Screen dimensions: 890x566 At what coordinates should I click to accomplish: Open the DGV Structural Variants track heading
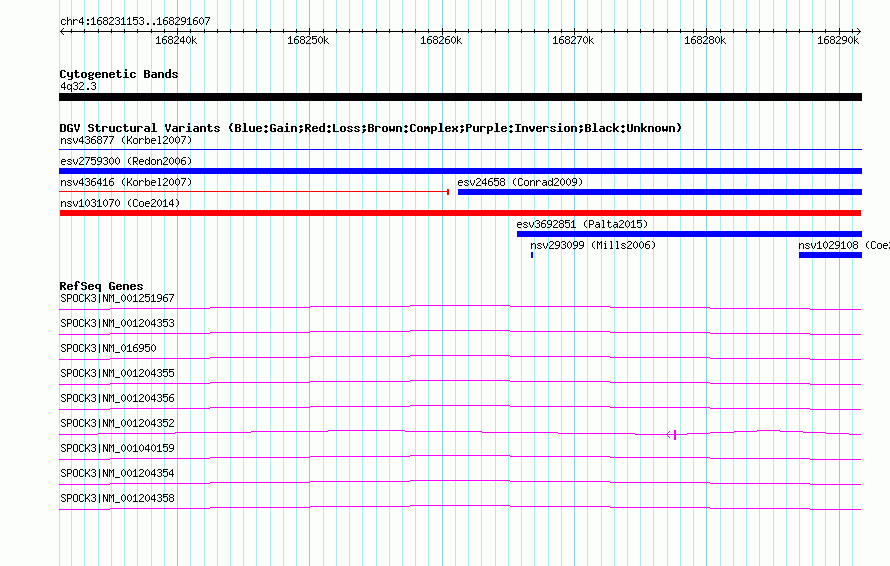(x=370, y=128)
